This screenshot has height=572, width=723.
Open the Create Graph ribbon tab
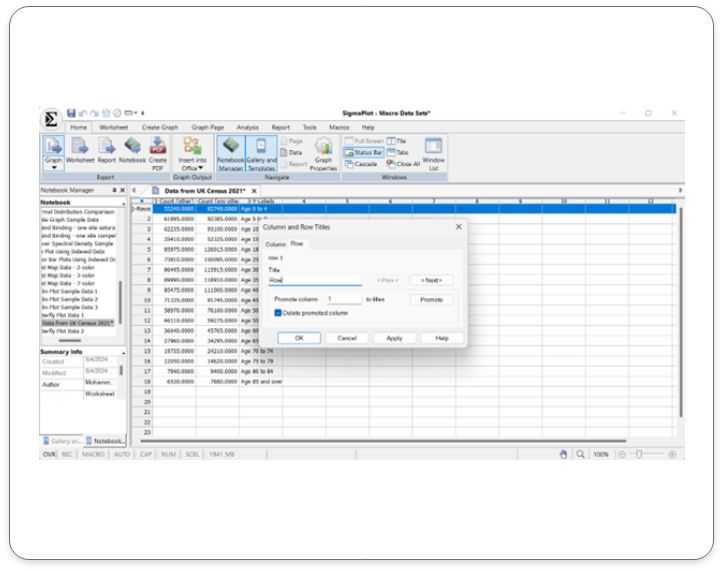[x=160, y=128]
